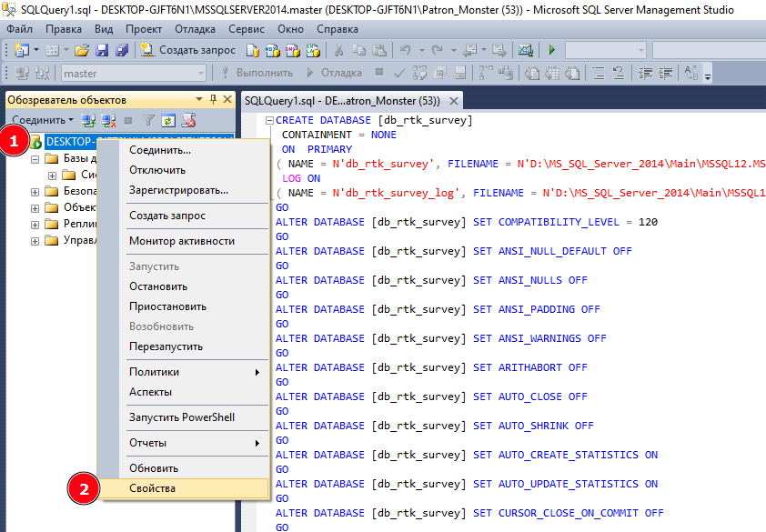The width and height of the screenshot is (766, 532).
Task: Click the SET AUTO_SHRINK OFF code line
Action: (x=434, y=426)
